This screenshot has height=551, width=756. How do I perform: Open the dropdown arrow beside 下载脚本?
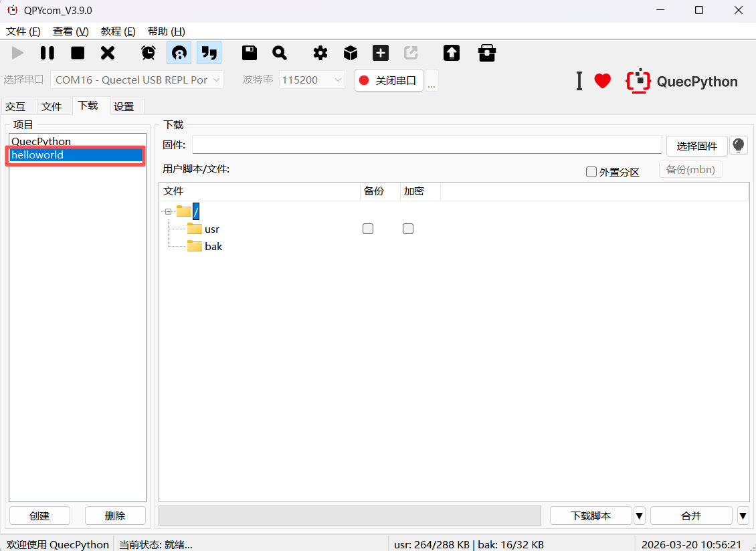pos(639,516)
